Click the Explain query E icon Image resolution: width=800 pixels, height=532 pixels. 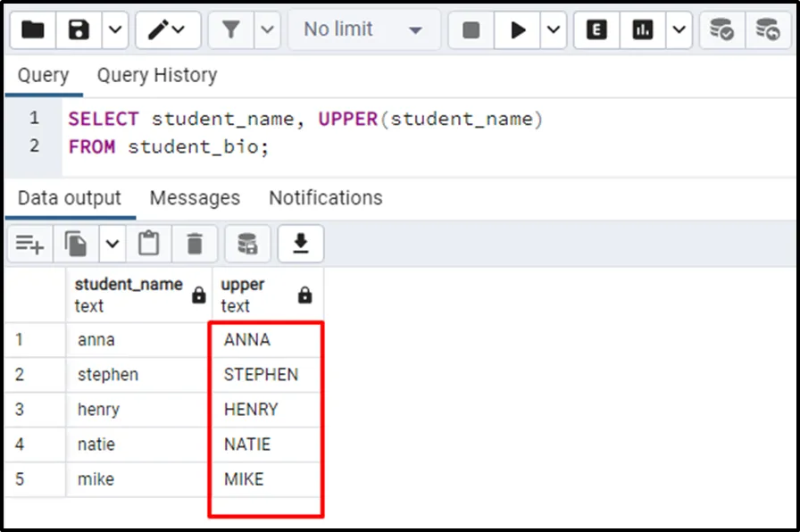596,30
